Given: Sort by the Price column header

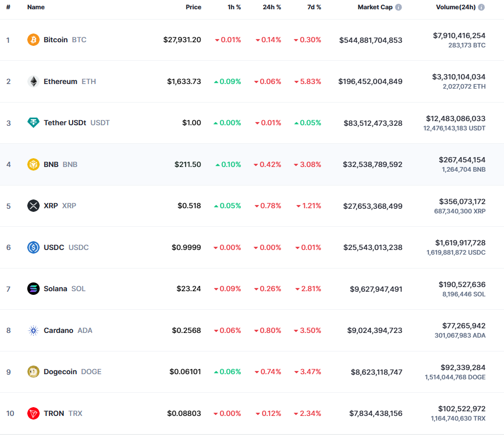Looking at the screenshot, I should pyautogui.click(x=194, y=7).
